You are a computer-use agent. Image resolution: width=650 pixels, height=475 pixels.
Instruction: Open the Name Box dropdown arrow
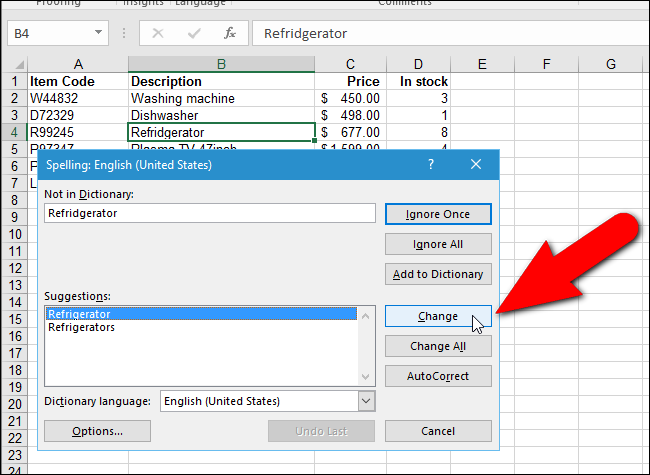point(98,32)
